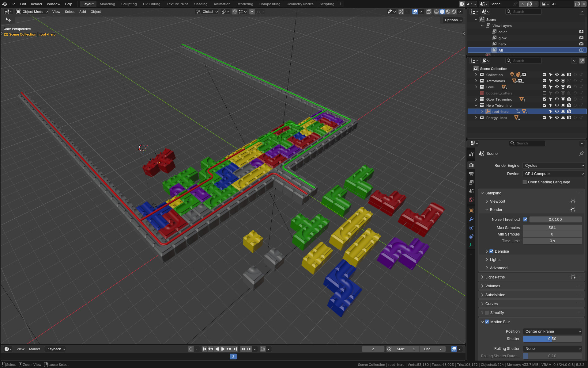The width and height of the screenshot is (588, 368).
Task: Play the animation in reverse
Action: [x=217, y=349]
